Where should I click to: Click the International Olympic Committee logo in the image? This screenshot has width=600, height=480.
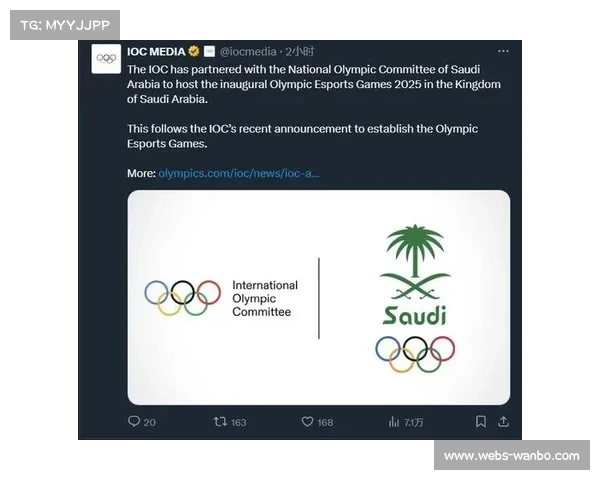tap(222, 298)
